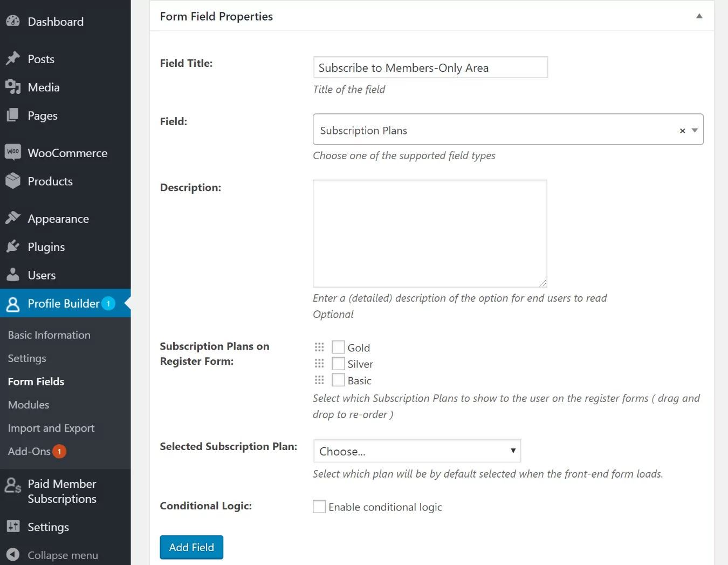This screenshot has height=565, width=728.
Task: Open the Field type dropdown arrow
Action: [x=695, y=130]
